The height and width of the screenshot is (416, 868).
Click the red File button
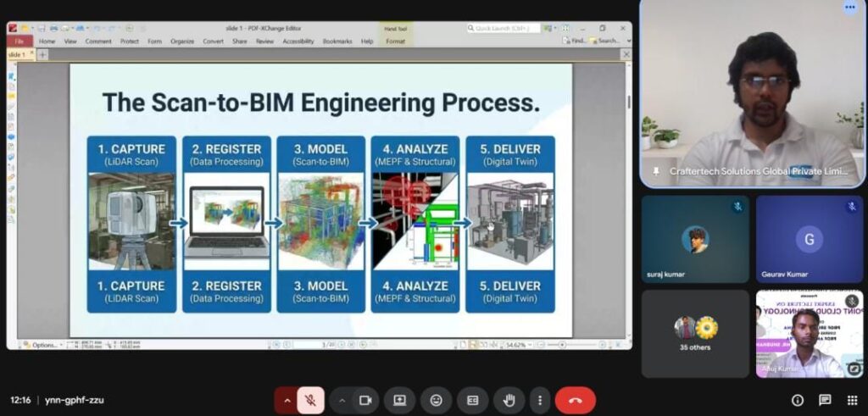click(19, 41)
